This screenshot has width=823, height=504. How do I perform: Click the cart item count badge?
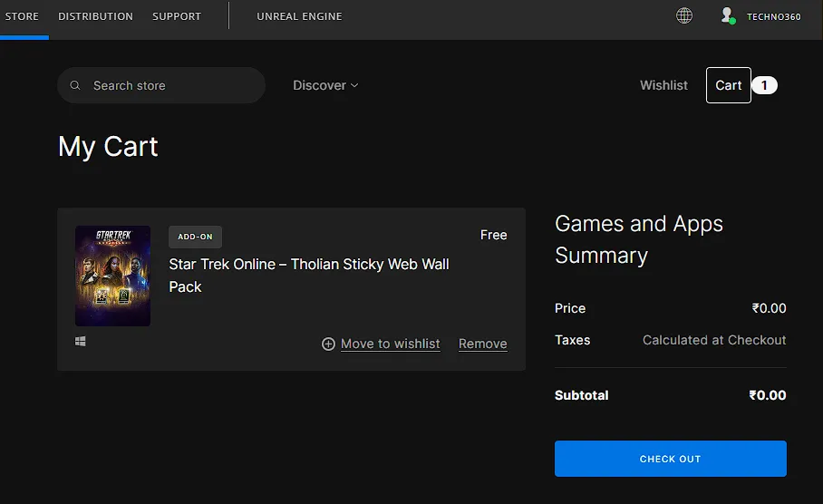pos(764,85)
